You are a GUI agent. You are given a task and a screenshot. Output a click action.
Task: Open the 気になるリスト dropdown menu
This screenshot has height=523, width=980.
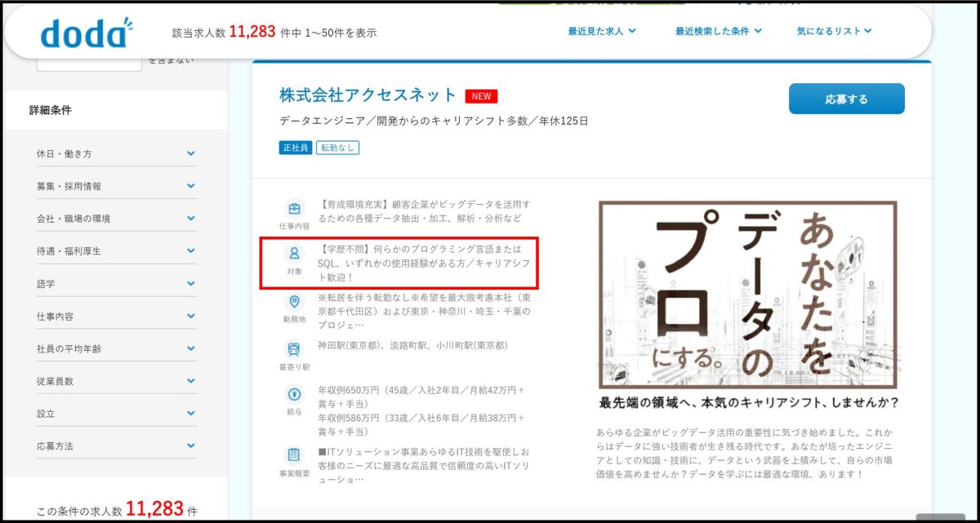pos(834,32)
